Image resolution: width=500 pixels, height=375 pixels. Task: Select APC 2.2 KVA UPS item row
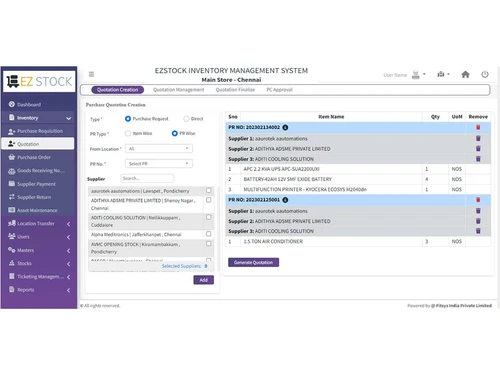[358, 169]
